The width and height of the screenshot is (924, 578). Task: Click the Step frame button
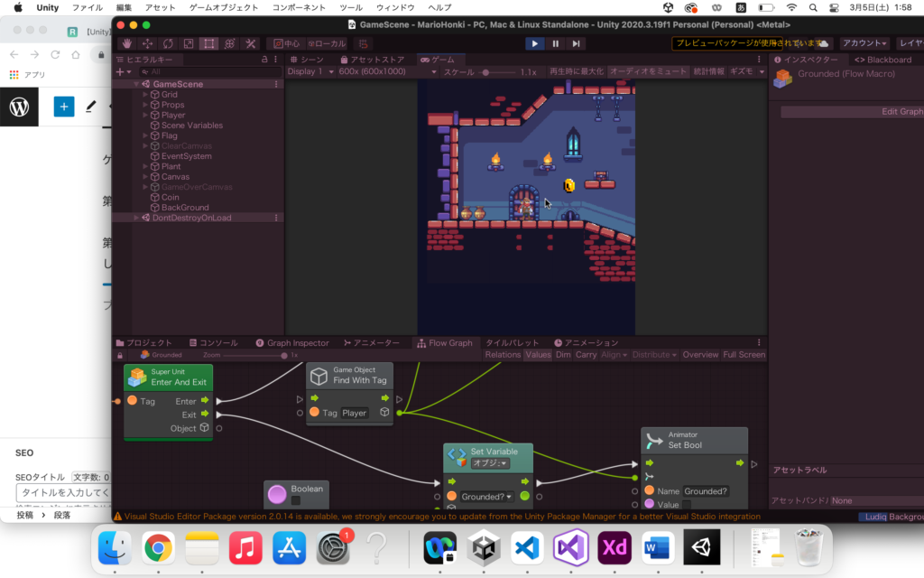point(576,43)
